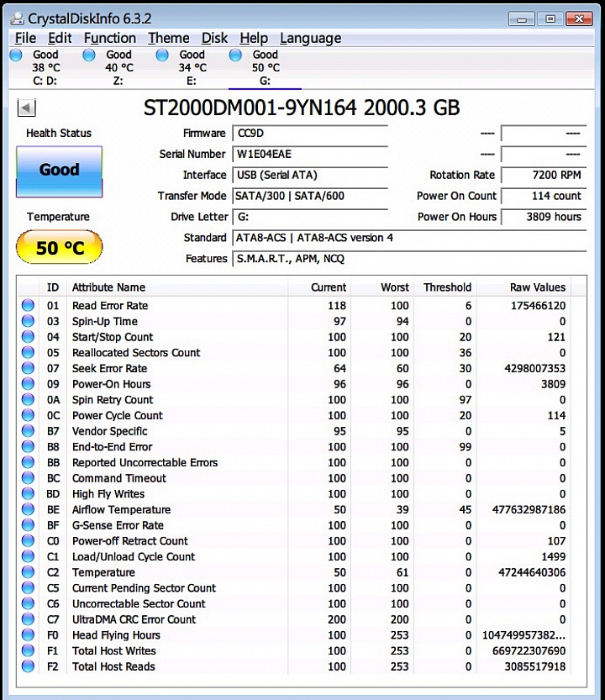Click the status orb for Total Host Reads
The height and width of the screenshot is (700, 605).
[28, 666]
